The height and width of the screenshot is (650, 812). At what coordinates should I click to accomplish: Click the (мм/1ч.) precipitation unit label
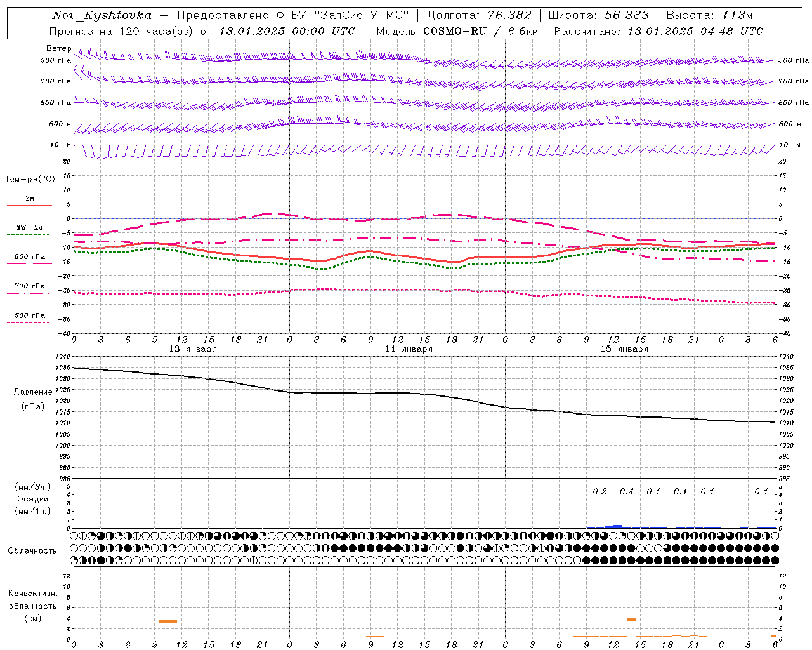tap(33, 511)
